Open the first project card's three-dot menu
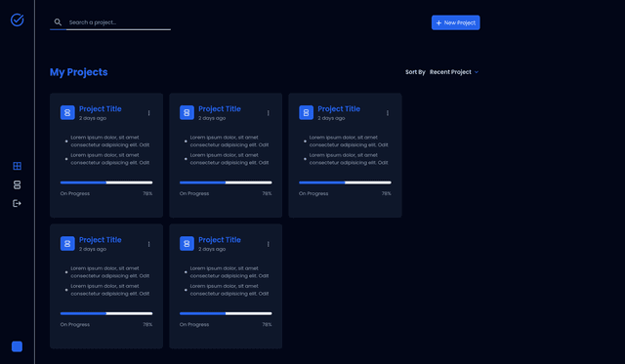625x364 pixels. pyautogui.click(x=149, y=113)
